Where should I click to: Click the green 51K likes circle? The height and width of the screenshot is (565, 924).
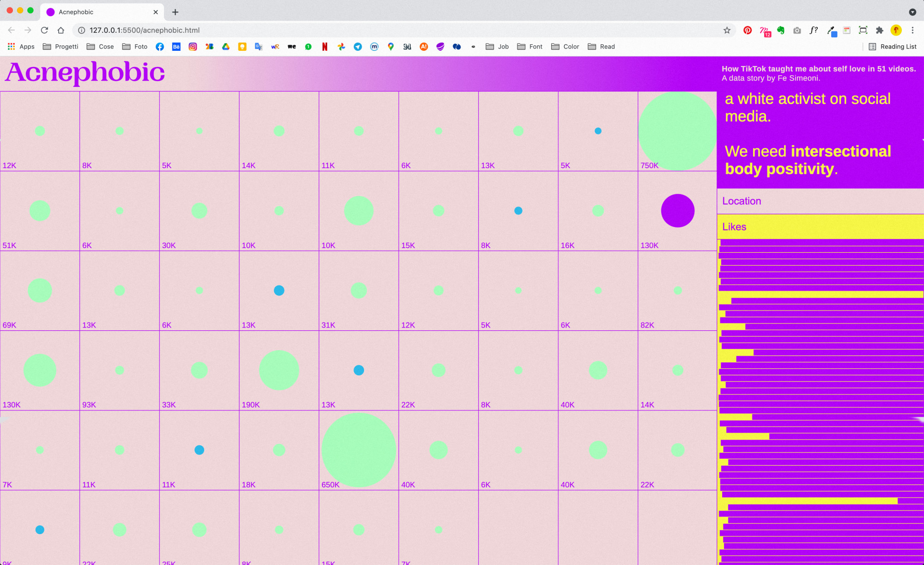pyautogui.click(x=40, y=211)
